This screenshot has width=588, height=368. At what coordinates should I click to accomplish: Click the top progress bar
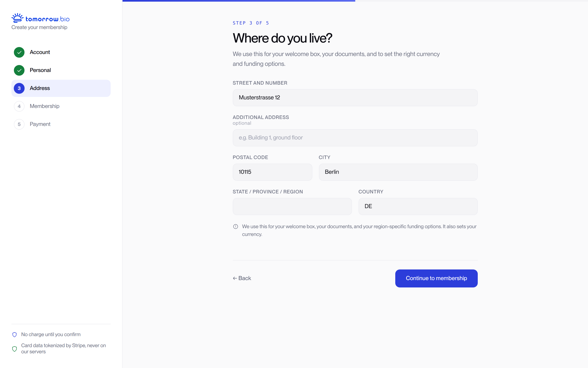tap(355, 1)
